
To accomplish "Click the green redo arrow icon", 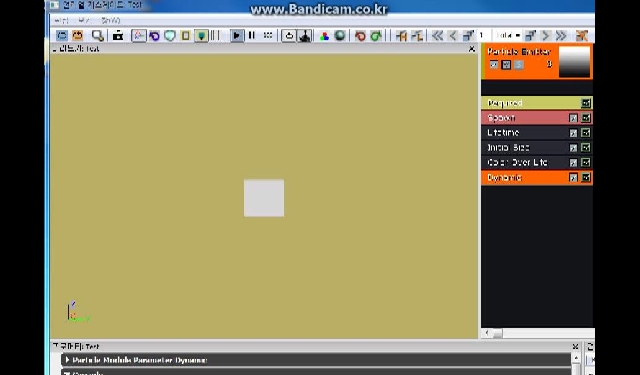I will tap(376, 36).
